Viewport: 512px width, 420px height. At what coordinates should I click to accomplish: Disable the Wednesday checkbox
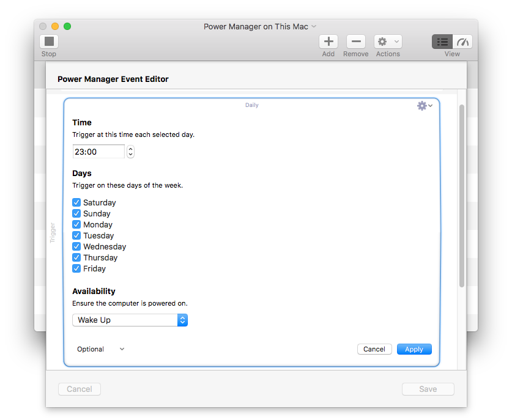(76, 246)
